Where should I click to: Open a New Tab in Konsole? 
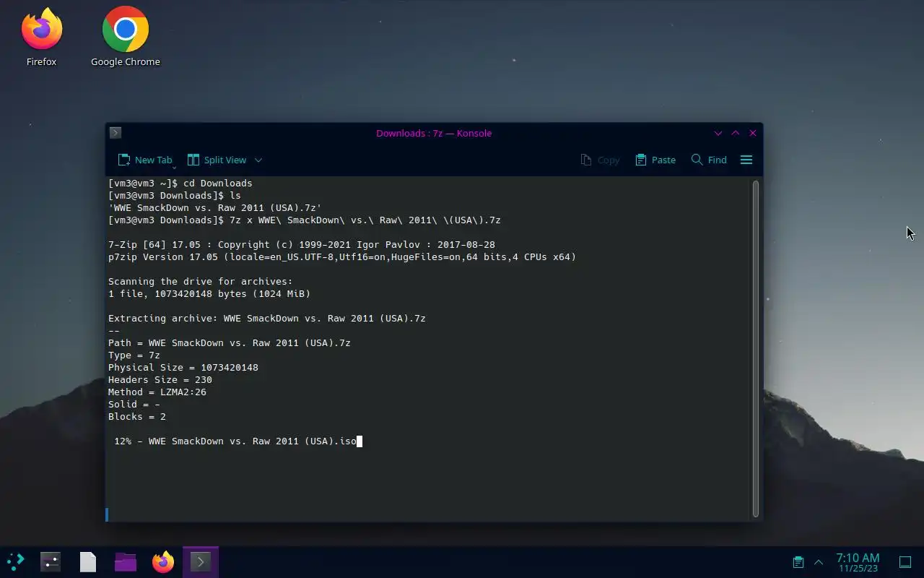[145, 160]
